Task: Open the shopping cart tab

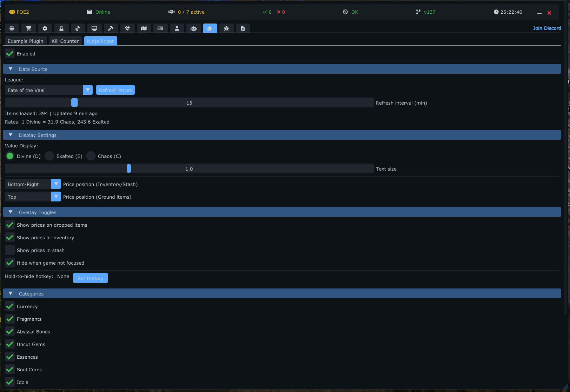Action: (28, 28)
